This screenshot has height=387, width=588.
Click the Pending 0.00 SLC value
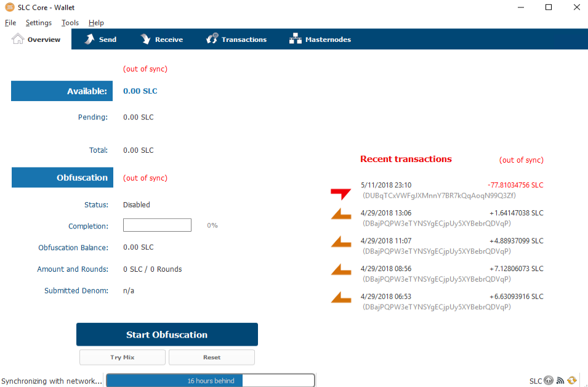pos(139,117)
